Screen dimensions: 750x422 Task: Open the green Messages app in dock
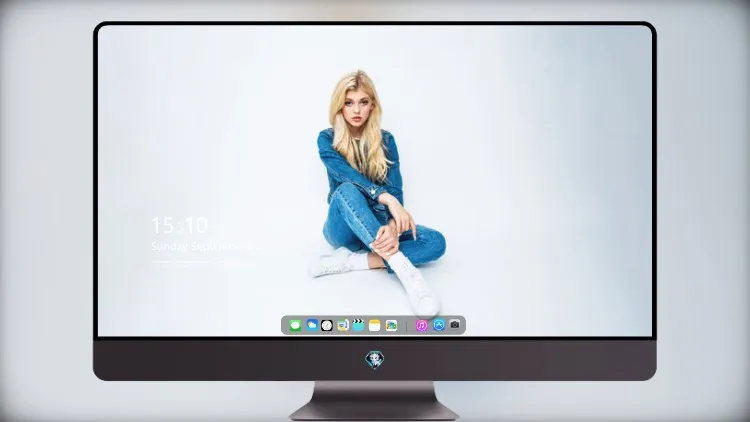point(295,326)
